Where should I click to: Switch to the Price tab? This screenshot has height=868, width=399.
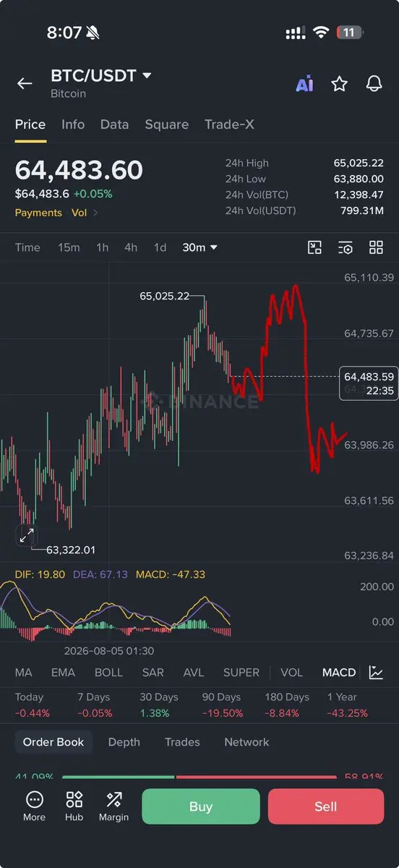(30, 124)
